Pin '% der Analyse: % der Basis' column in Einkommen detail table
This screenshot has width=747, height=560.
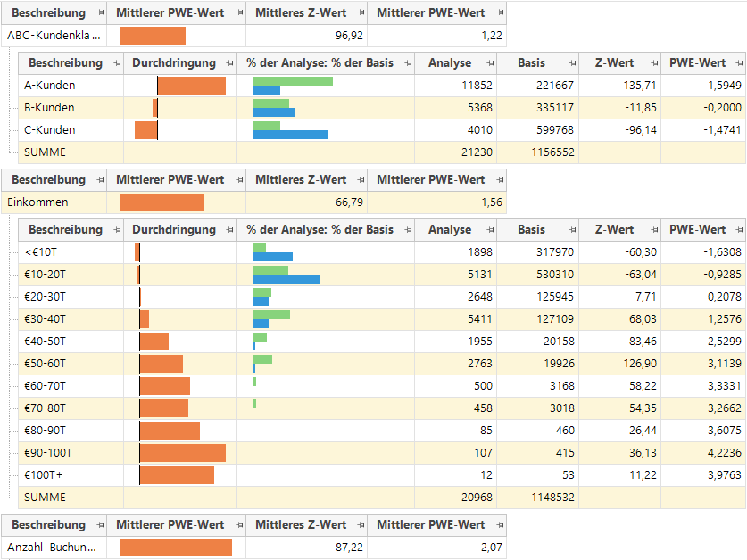pyautogui.click(x=408, y=230)
